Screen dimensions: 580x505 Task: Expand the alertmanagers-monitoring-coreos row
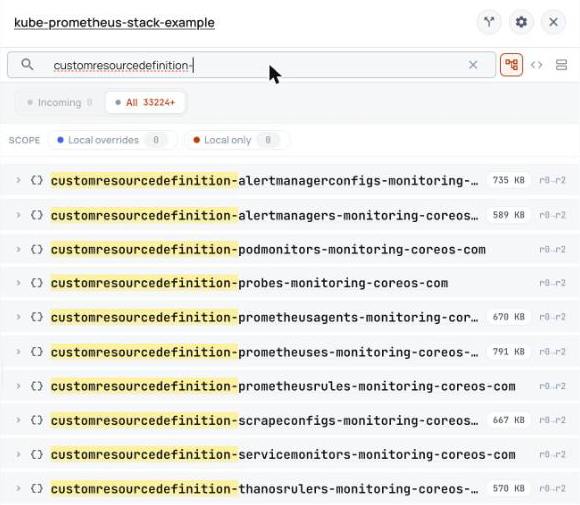pyautogui.click(x=18, y=215)
